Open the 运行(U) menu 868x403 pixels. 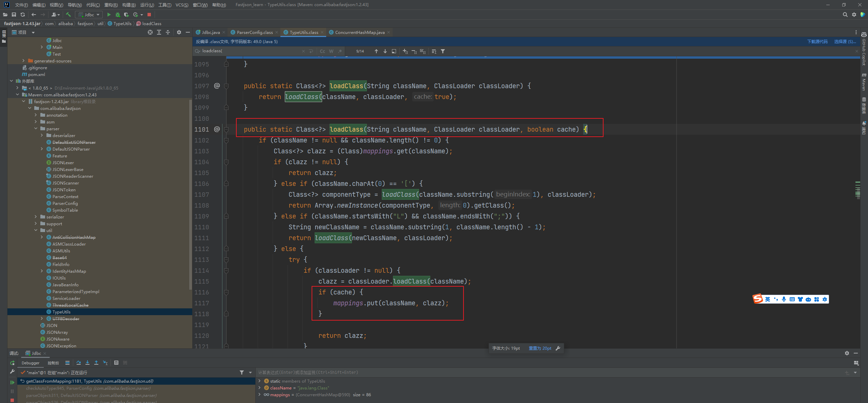147,5
